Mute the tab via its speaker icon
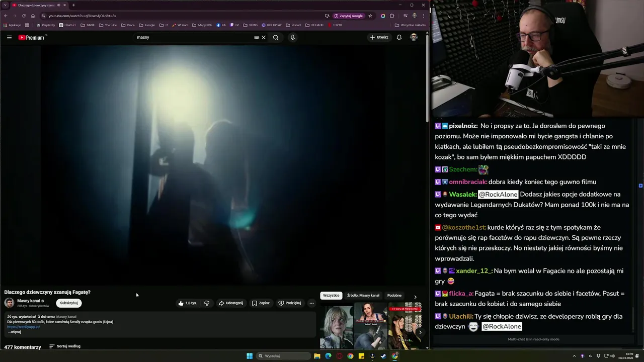The height and width of the screenshot is (362, 644). [x=59, y=5]
